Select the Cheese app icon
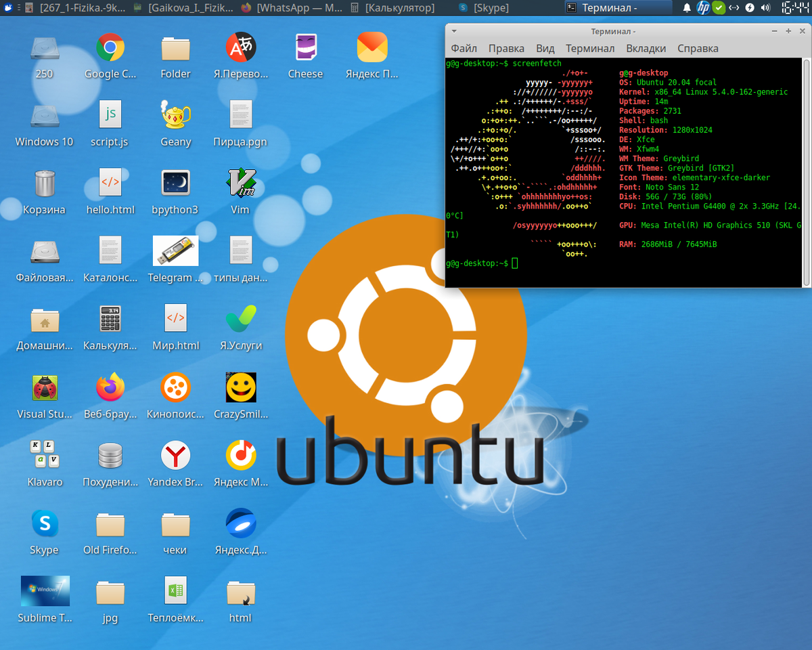812x650 pixels. (x=305, y=48)
